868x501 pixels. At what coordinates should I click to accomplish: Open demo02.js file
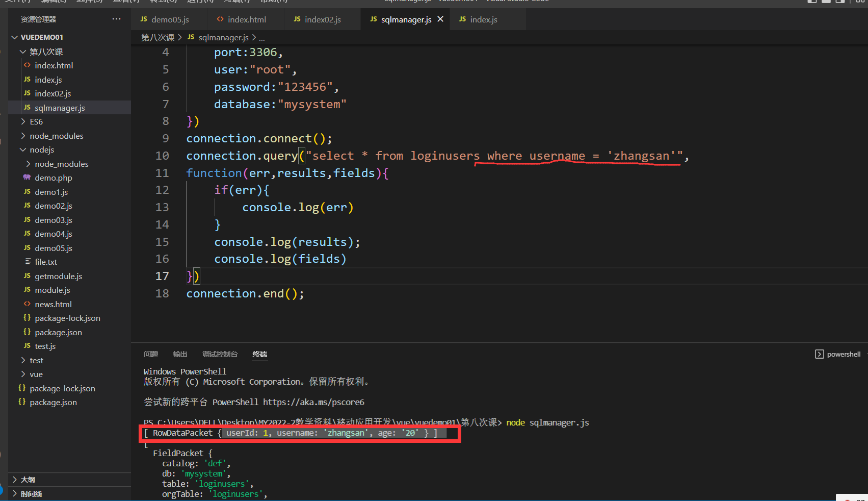pyautogui.click(x=69, y=206)
